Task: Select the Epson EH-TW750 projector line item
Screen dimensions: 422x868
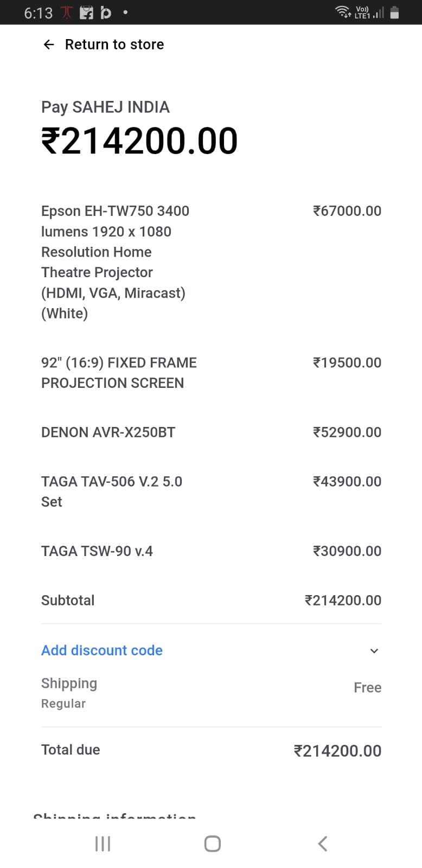Action: (115, 262)
